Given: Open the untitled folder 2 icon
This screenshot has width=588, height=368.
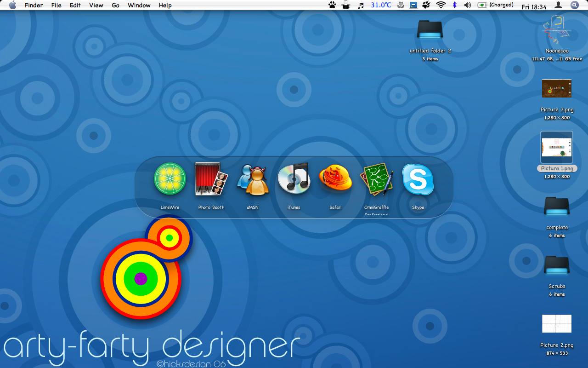Looking at the screenshot, I should (430, 30).
